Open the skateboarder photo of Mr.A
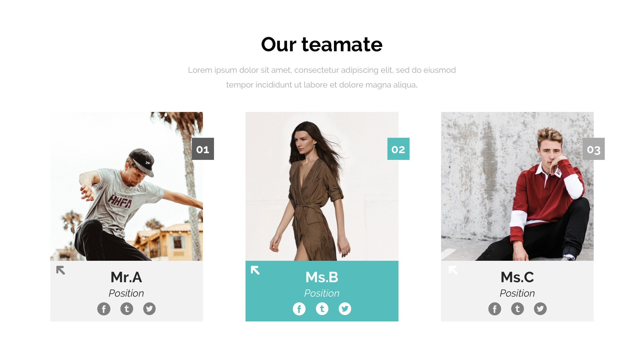The height and width of the screenshot is (362, 644). point(126,186)
